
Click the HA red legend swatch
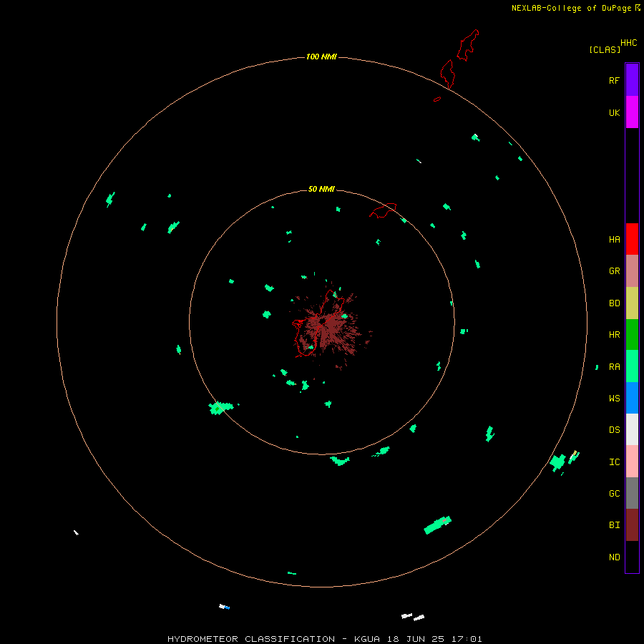(632, 239)
